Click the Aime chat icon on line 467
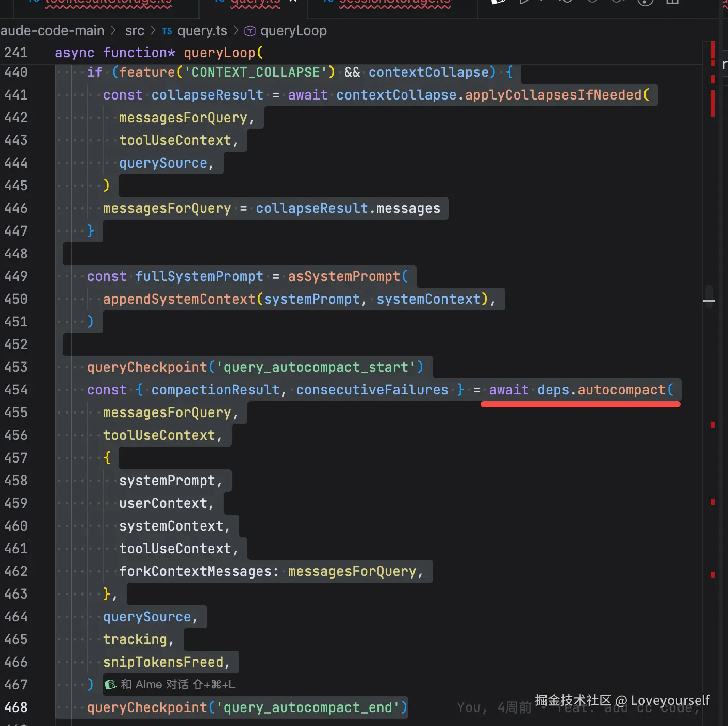The image size is (728, 726). coord(110,685)
